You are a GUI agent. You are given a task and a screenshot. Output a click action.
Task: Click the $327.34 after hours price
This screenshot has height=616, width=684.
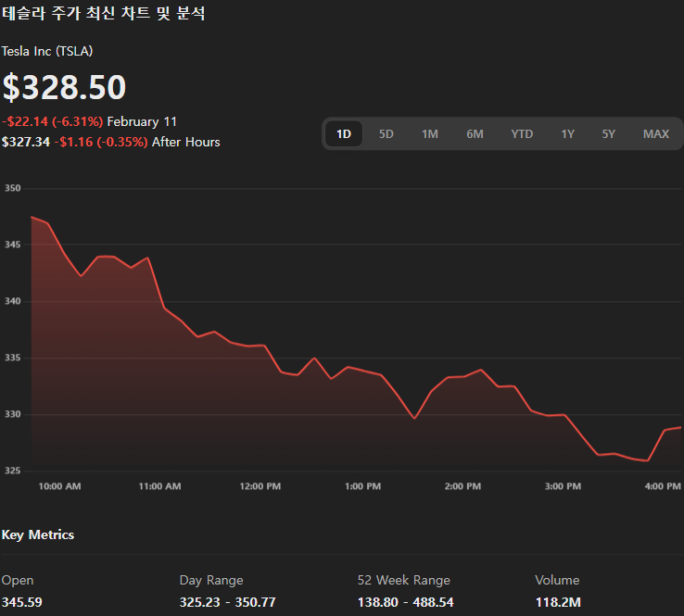26,142
